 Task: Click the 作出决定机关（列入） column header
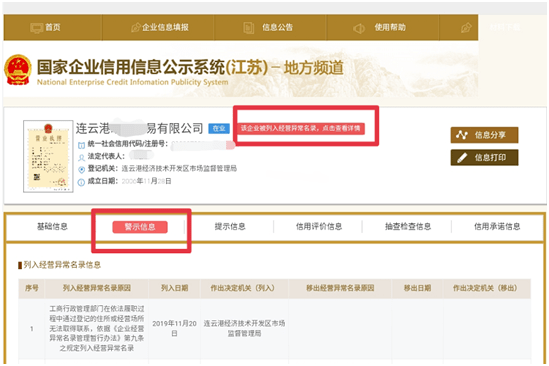244,288
